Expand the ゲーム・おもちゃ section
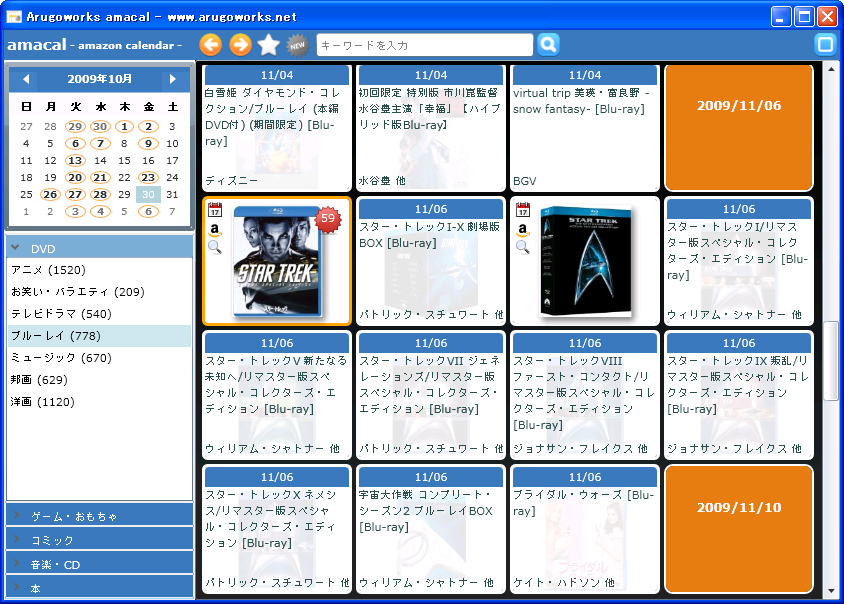Viewport: 844px width, 604px height. [100, 516]
